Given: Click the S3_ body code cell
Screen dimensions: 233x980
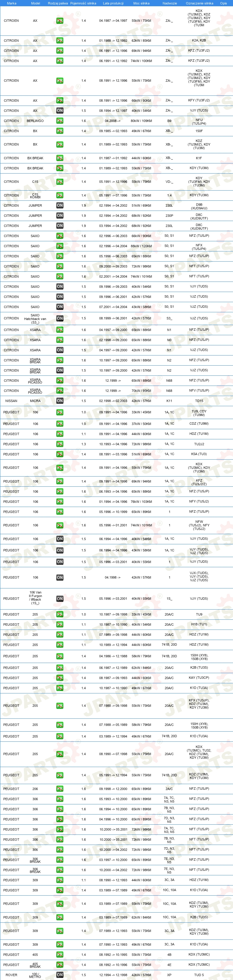Looking at the screenshot, I should (x=169, y=319).
